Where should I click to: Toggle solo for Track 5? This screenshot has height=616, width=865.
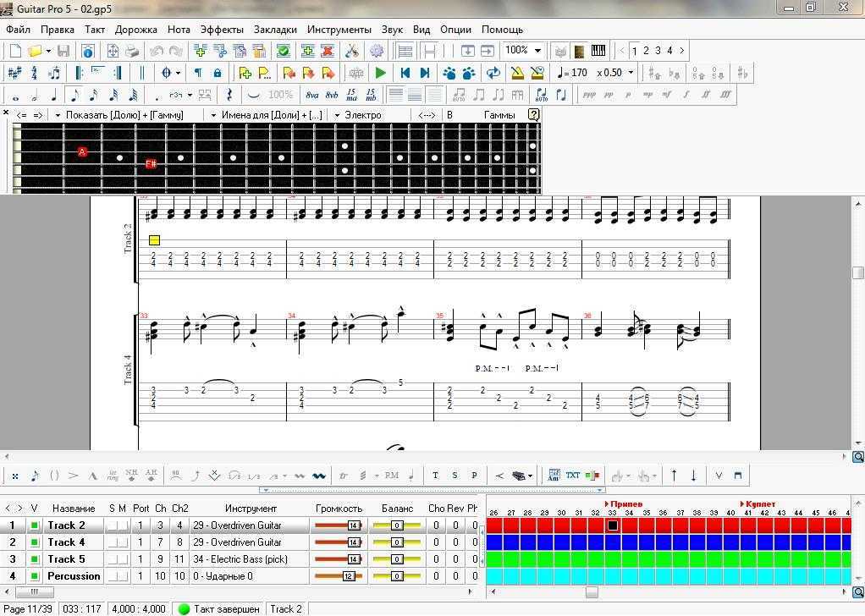pos(113,559)
